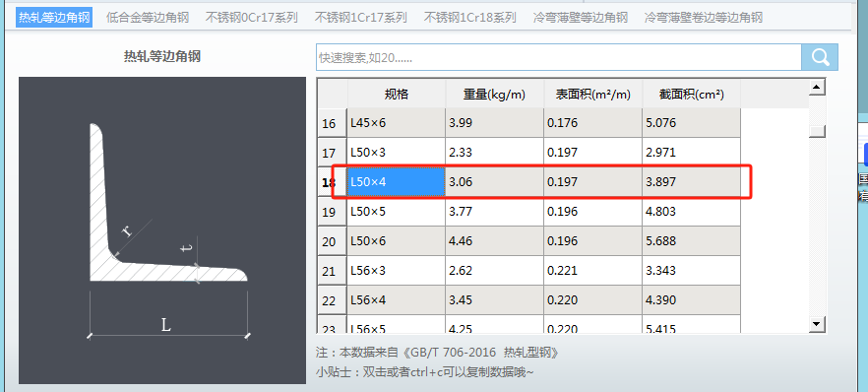The height and width of the screenshot is (392, 868).
Task: Click surface area 0.221 cell
Action: [x=592, y=271]
